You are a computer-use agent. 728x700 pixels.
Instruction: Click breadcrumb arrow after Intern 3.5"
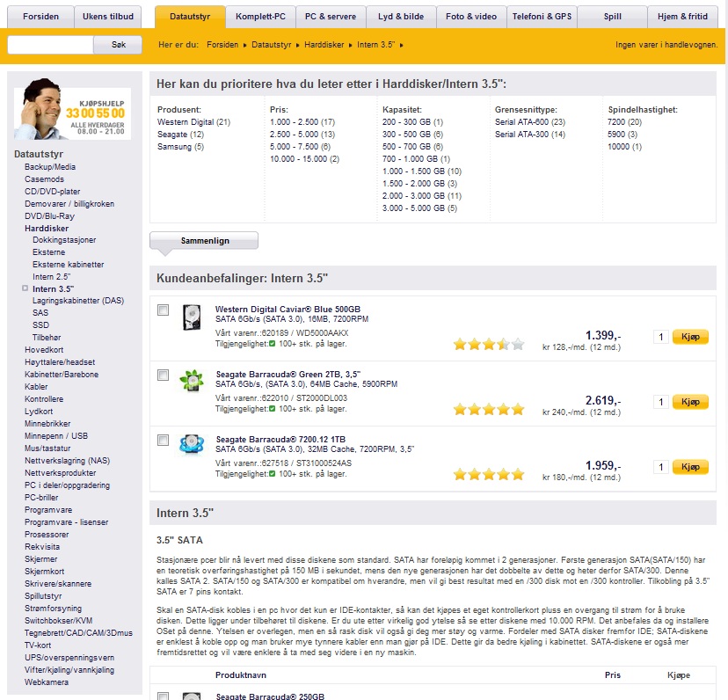pyautogui.click(x=401, y=45)
